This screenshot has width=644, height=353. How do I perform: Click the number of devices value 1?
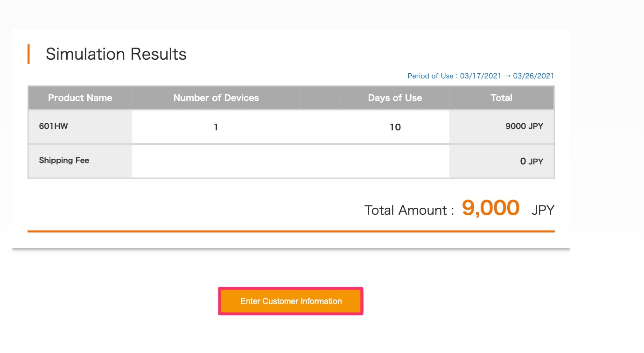pyautogui.click(x=216, y=127)
